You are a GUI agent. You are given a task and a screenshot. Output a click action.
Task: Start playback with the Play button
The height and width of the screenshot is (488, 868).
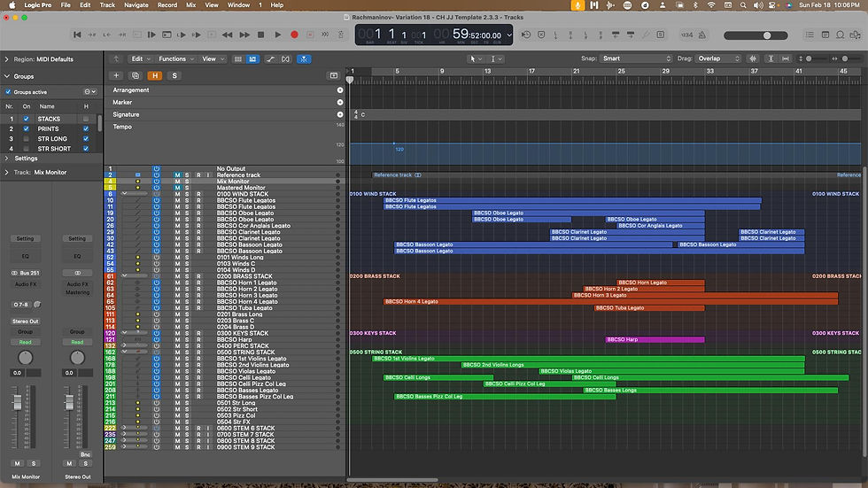click(x=278, y=35)
